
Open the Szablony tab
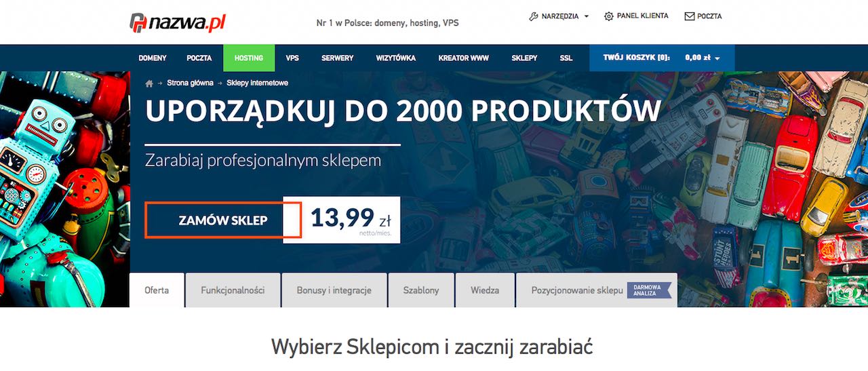(x=421, y=290)
